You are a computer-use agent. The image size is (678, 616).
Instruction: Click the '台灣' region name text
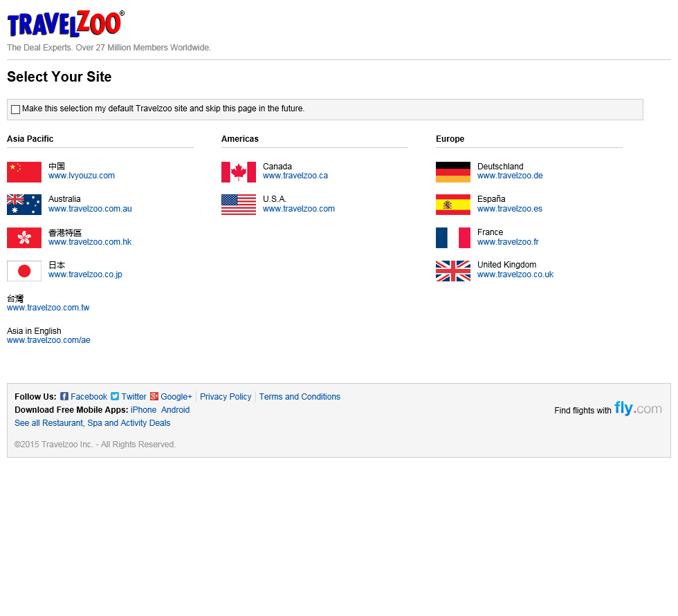(15, 299)
